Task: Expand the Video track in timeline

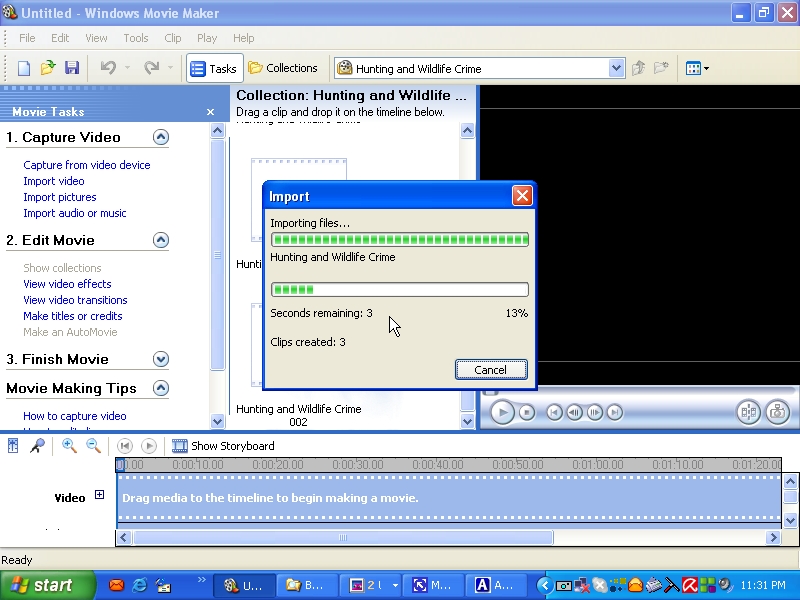Action: coord(99,495)
